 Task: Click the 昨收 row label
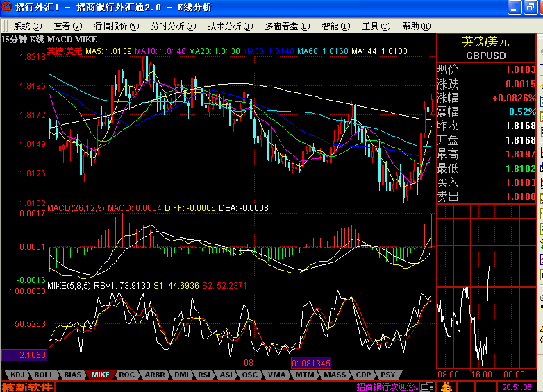[447, 126]
